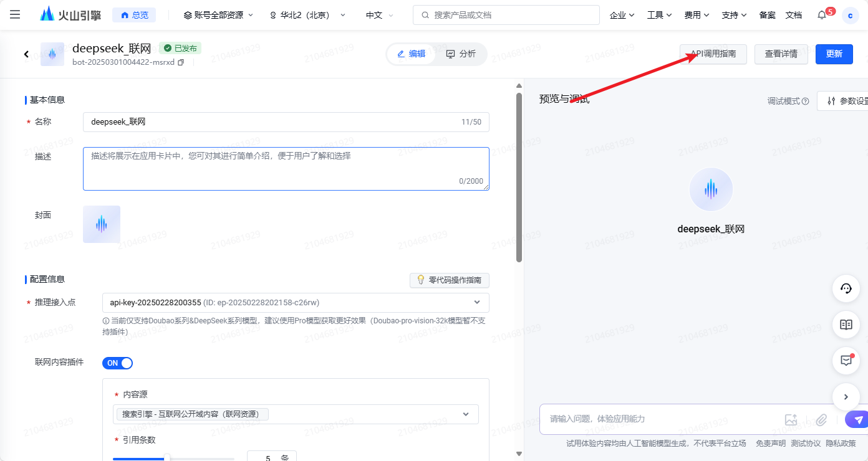Open the 华北2（北京） region dropdown
The width and height of the screenshot is (868, 461).
307,15
